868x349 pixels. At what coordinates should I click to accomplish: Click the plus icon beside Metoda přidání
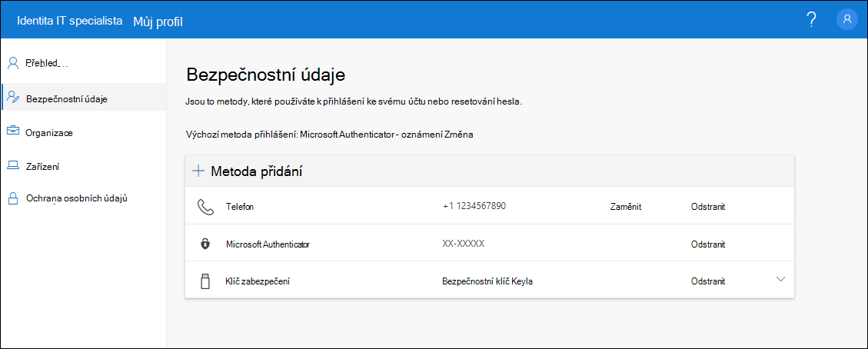(x=198, y=171)
